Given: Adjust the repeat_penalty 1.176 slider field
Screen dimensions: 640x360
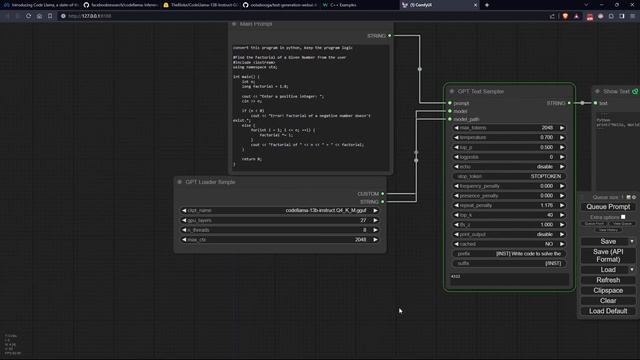Looking at the screenshot, I should pyautogui.click(x=509, y=205).
